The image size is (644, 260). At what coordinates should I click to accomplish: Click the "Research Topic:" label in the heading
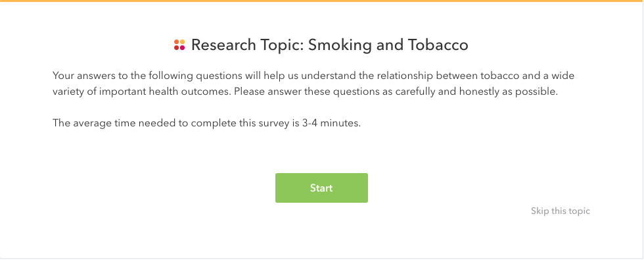click(x=248, y=45)
